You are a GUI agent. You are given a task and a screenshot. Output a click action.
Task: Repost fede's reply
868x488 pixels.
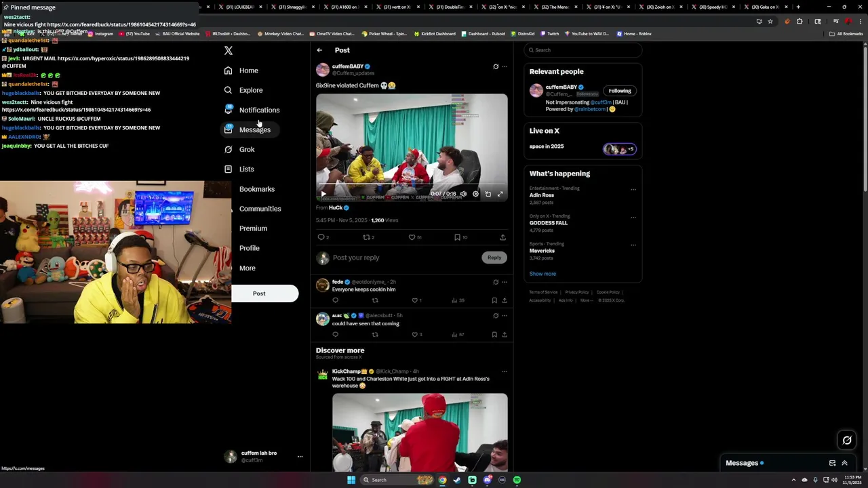point(375,300)
